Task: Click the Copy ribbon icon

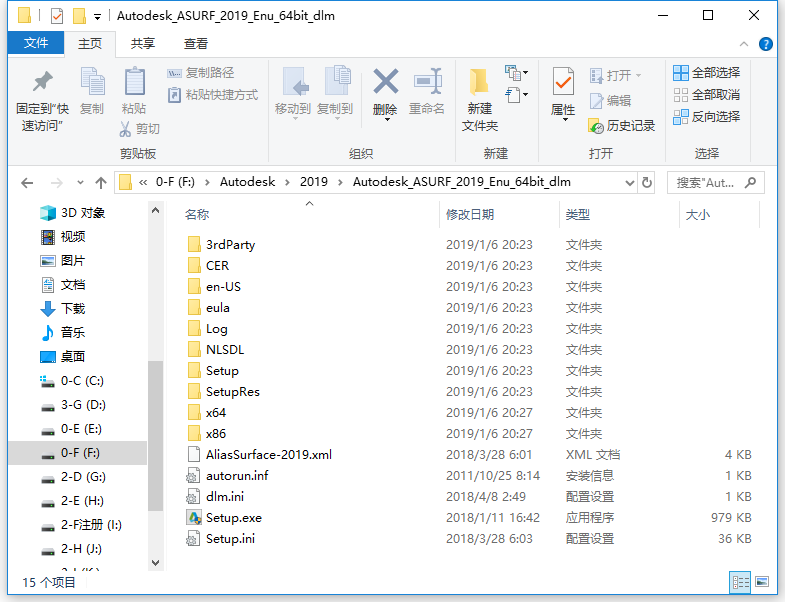Action: coord(93,81)
